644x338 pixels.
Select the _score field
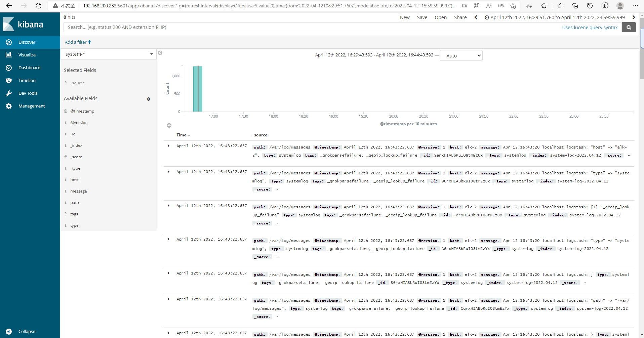76,157
